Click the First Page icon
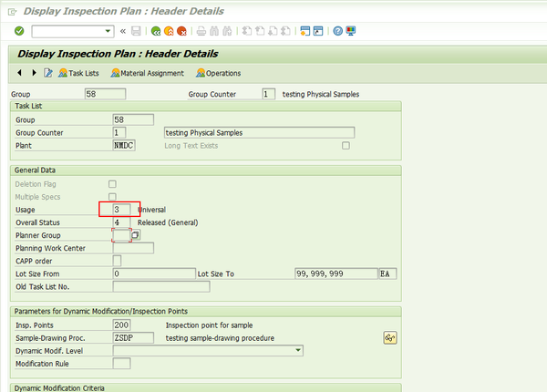 click(x=247, y=31)
